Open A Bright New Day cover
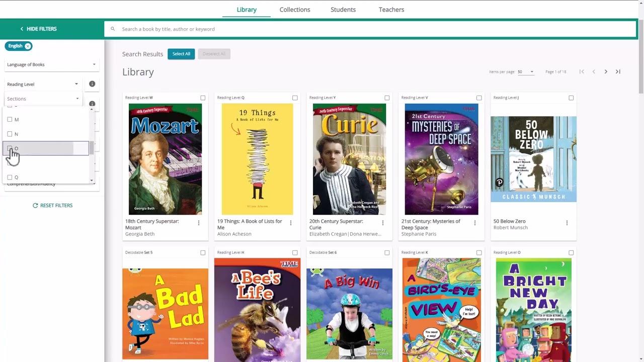 click(x=533, y=310)
